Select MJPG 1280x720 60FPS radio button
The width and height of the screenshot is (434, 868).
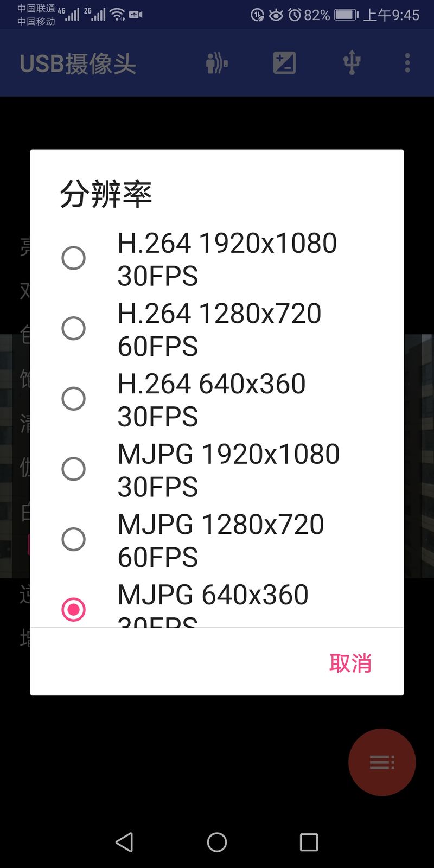tap(73, 539)
